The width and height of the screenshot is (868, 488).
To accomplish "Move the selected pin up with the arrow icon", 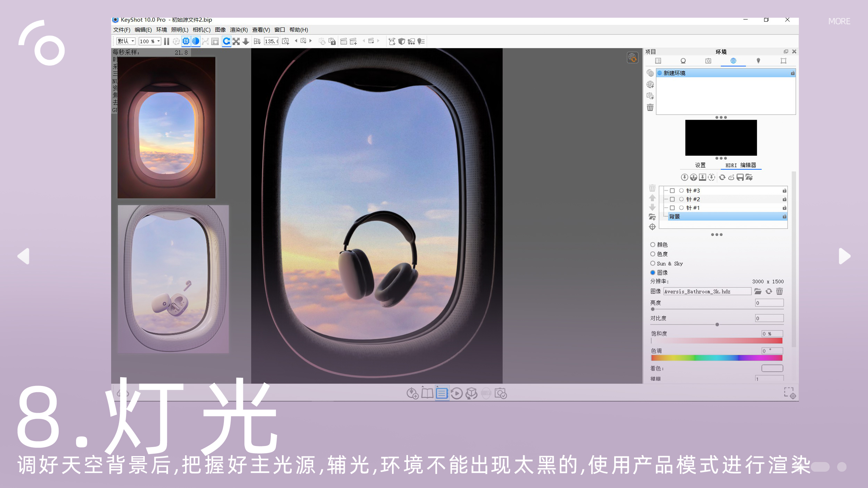I will click(x=652, y=199).
